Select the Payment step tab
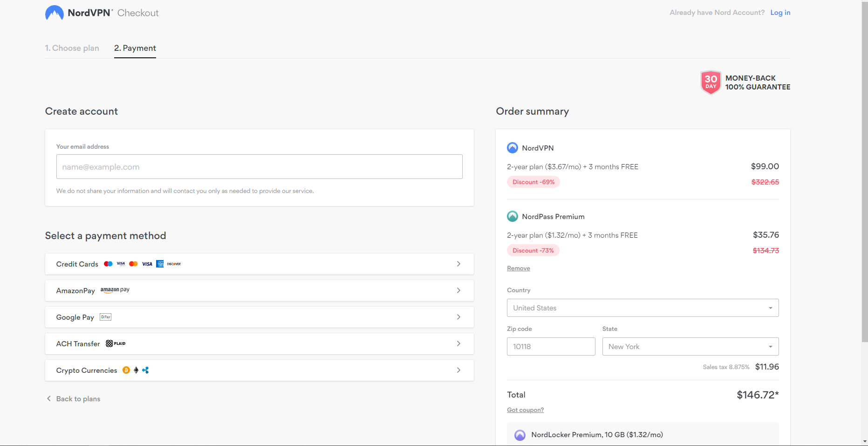Viewport: 868px width, 446px height. tap(135, 48)
